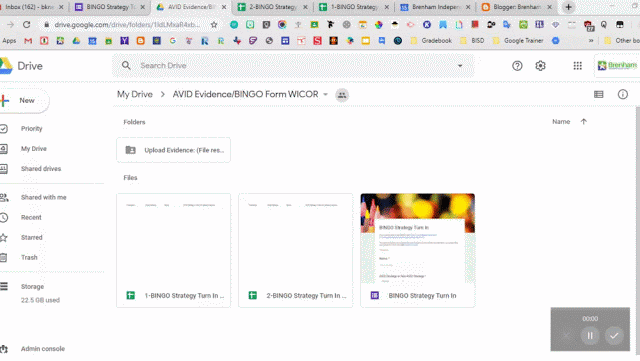640x361 pixels.
Task: Reverse sort direction arrow
Action: [x=584, y=122]
